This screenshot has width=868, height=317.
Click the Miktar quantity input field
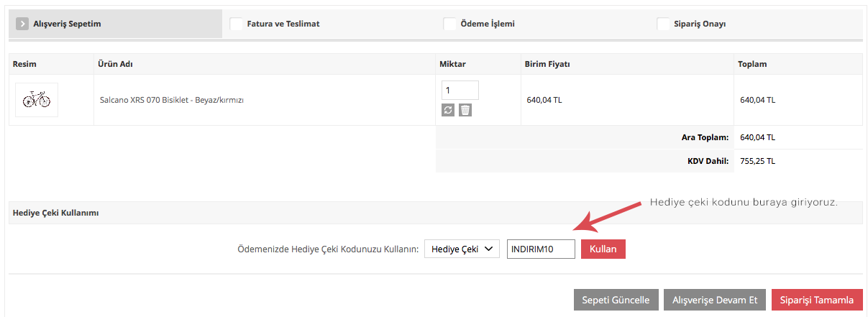pyautogui.click(x=460, y=91)
